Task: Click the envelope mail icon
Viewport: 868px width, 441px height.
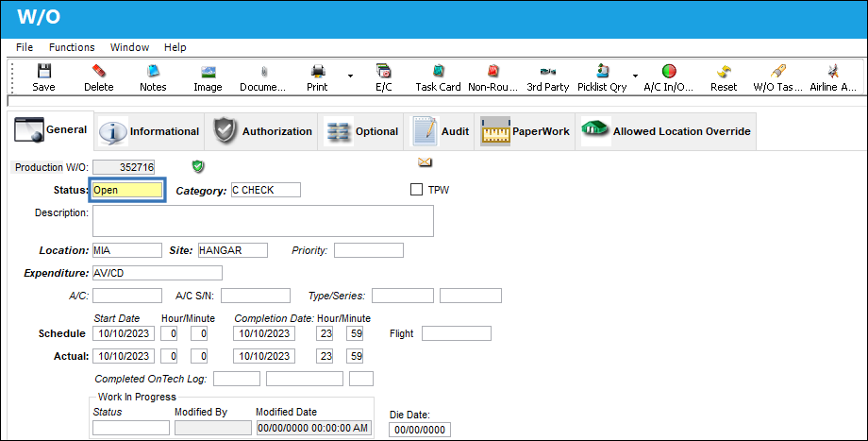Action: [425, 162]
